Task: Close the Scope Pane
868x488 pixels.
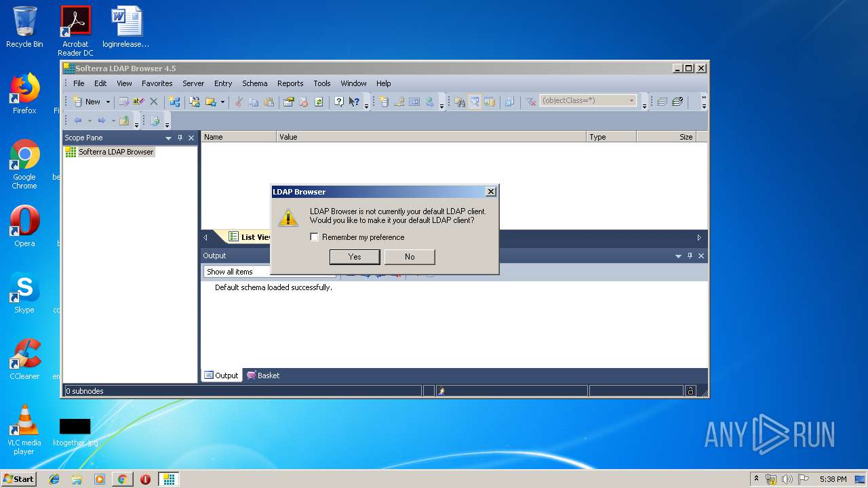Action: [191, 138]
